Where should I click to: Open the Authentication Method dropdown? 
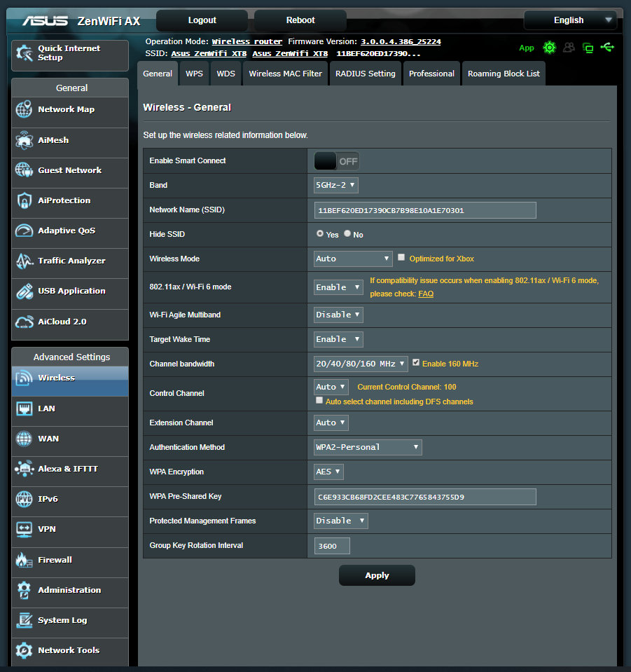coord(368,448)
